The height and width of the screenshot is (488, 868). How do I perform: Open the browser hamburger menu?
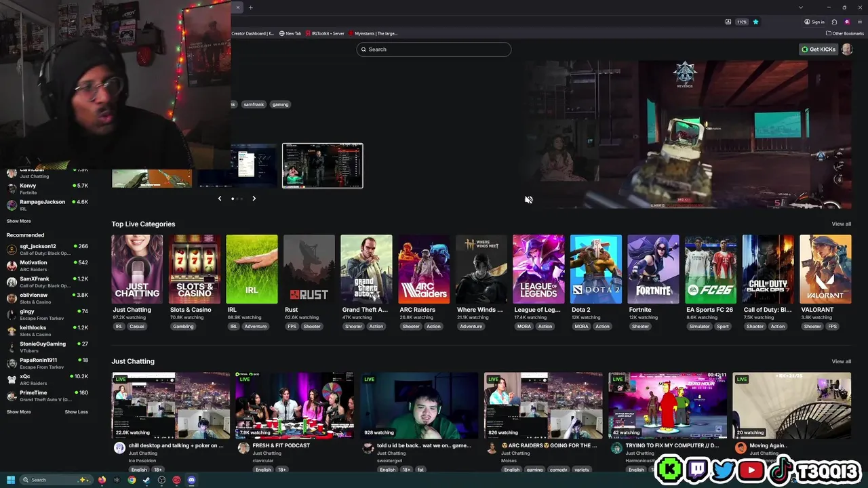[x=860, y=22]
